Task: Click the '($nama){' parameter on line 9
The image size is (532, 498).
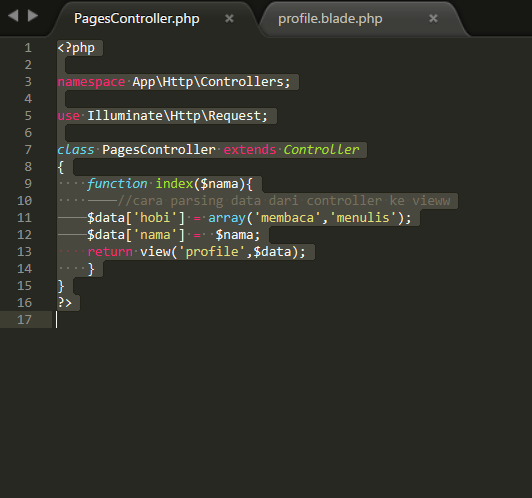Action: coord(223,184)
